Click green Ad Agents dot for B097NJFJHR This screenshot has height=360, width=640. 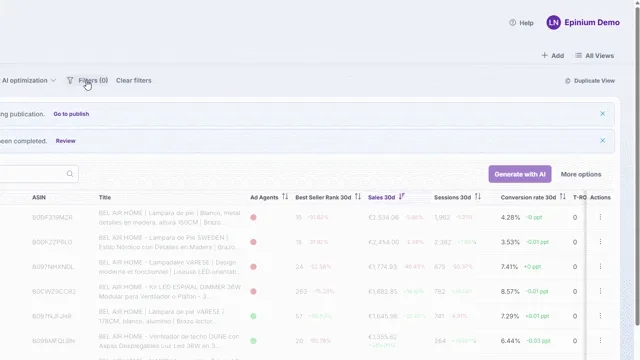pos(253,316)
